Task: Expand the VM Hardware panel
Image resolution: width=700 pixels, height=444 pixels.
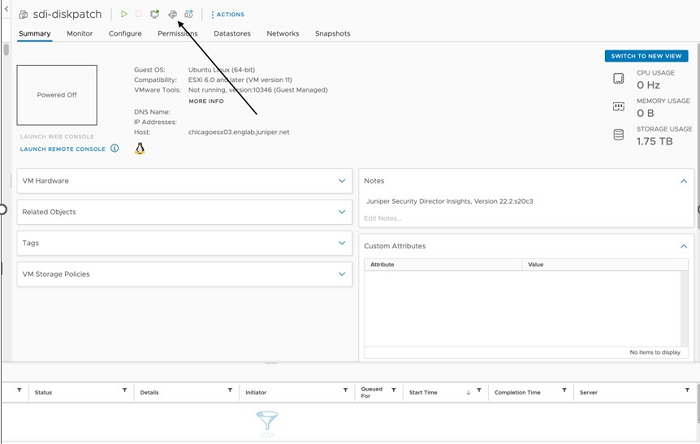Action: [x=342, y=181]
